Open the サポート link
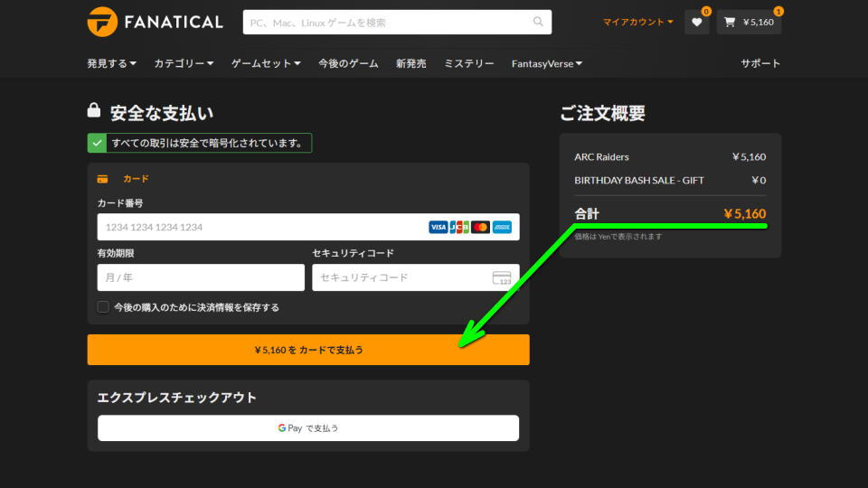Image resolution: width=868 pixels, height=488 pixels. click(x=760, y=63)
